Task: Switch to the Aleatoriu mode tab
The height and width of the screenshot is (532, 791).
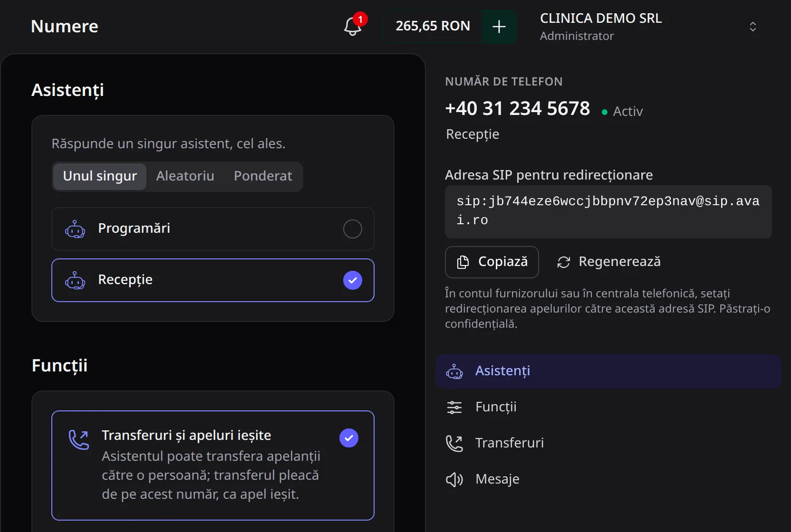Action: (x=185, y=176)
